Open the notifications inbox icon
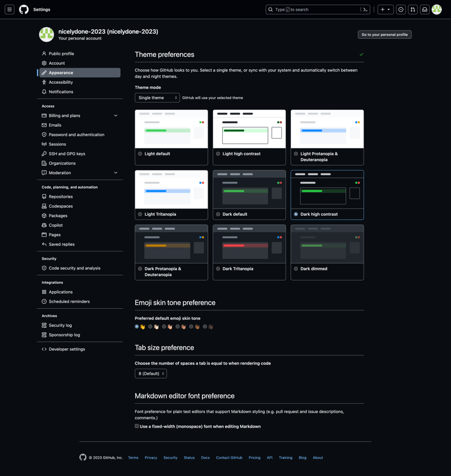Image resolution: width=451 pixels, height=476 pixels. [x=425, y=10]
